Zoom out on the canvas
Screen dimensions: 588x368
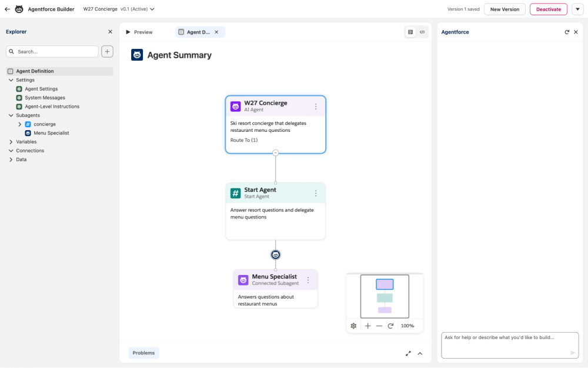(x=379, y=326)
